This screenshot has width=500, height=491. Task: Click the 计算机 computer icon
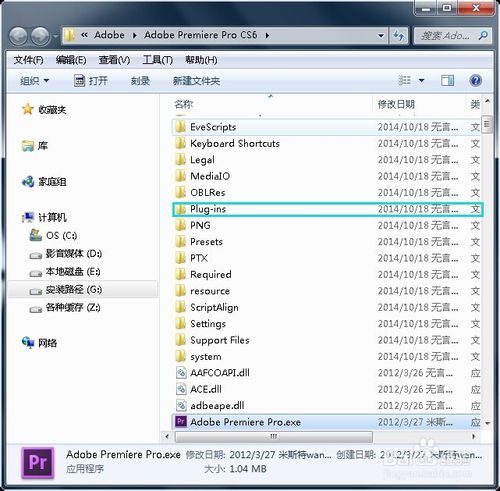(28, 217)
